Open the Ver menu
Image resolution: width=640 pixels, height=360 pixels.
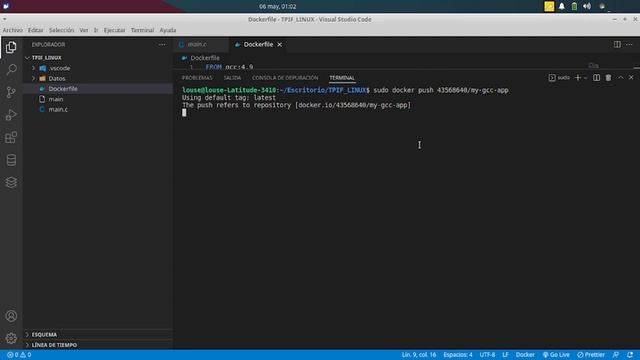coord(84,30)
